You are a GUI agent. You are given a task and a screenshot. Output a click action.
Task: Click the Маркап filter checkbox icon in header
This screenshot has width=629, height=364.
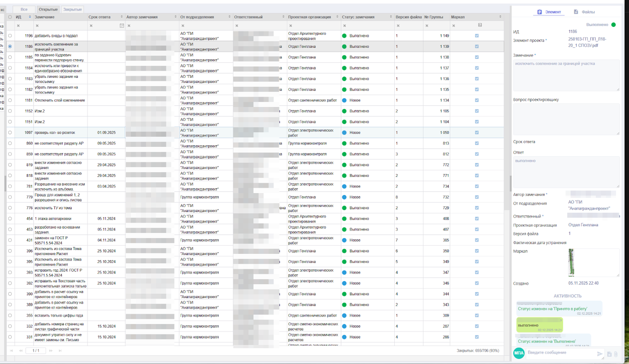pyautogui.click(x=480, y=25)
